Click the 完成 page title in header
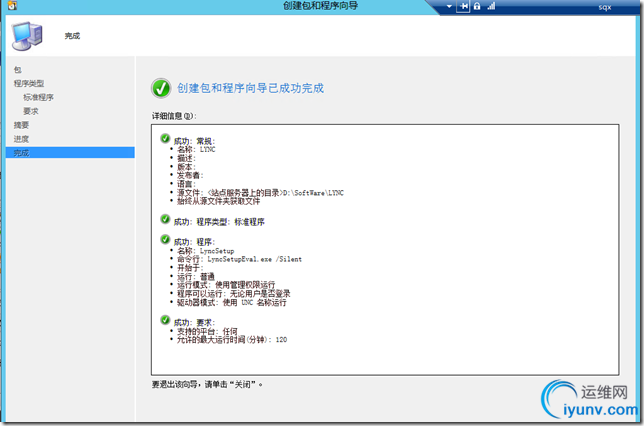 pyautogui.click(x=72, y=36)
